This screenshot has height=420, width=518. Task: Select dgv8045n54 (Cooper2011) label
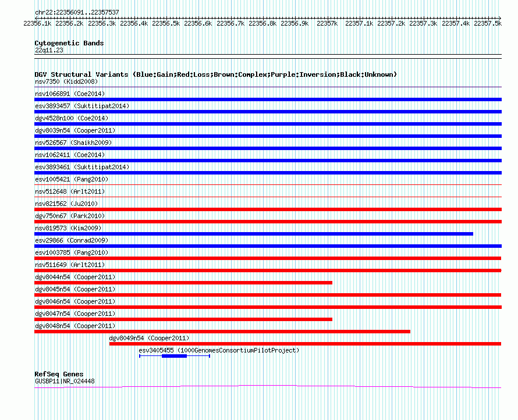click(75, 289)
